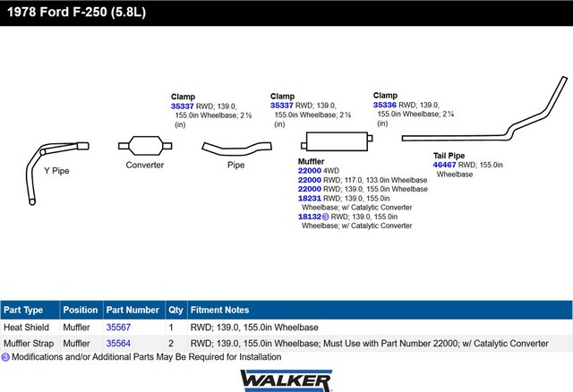Screen dimensions: 573x392
Task: Open Muffler Strap part number 35564
Action: 118,344
